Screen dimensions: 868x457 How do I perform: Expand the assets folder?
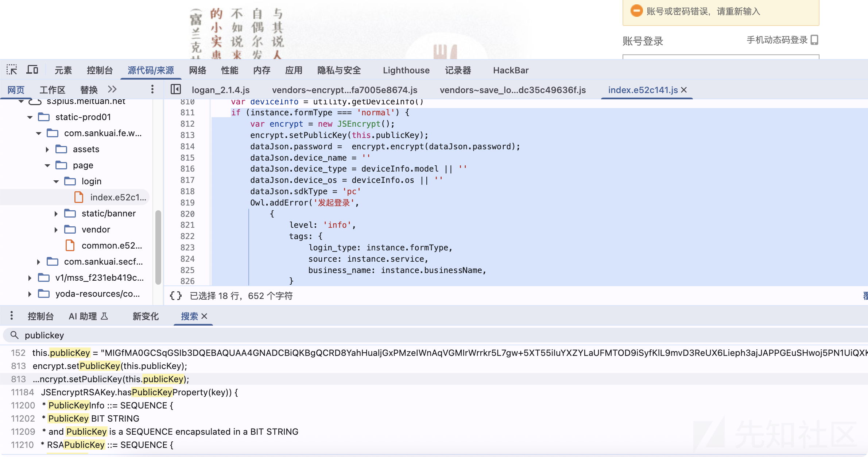pyautogui.click(x=47, y=149)
